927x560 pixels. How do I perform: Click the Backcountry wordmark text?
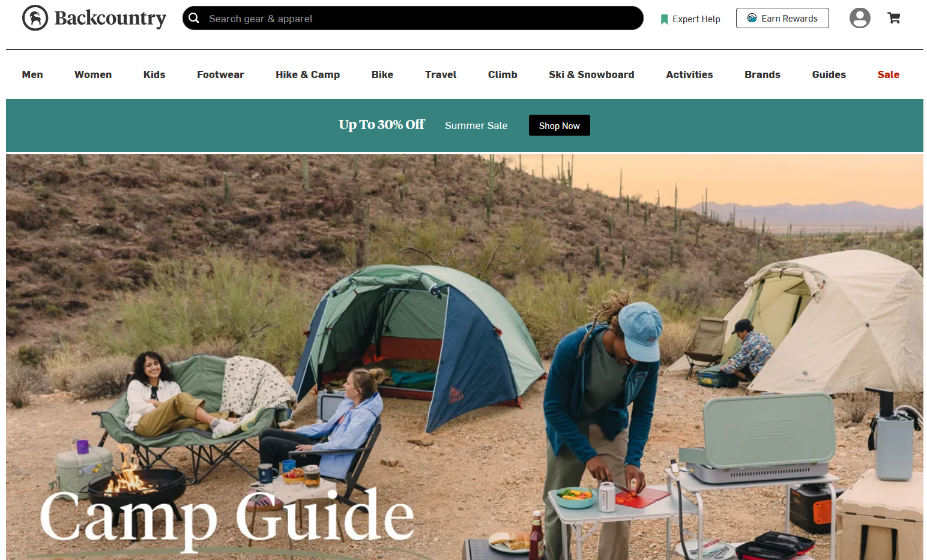pos(110,18)
